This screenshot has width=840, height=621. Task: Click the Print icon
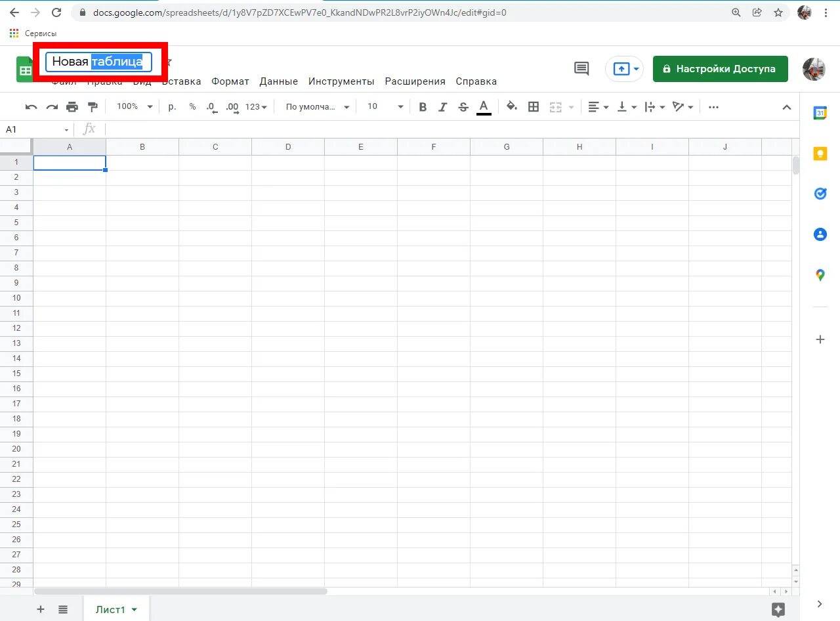72,107
